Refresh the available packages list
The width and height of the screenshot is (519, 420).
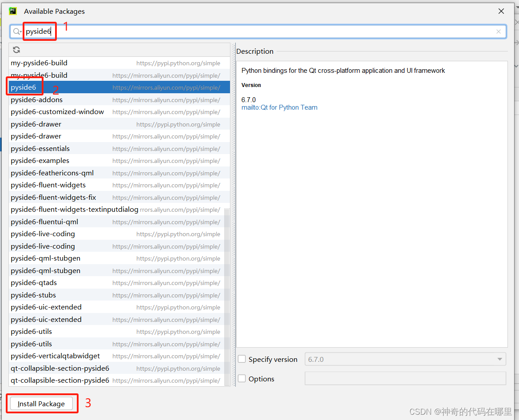pos(16,49)
